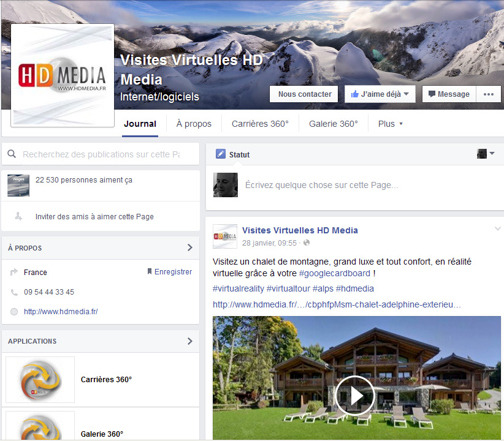Click the Carrières 360° app icon
504x441 pixels.
coord(40,380)
